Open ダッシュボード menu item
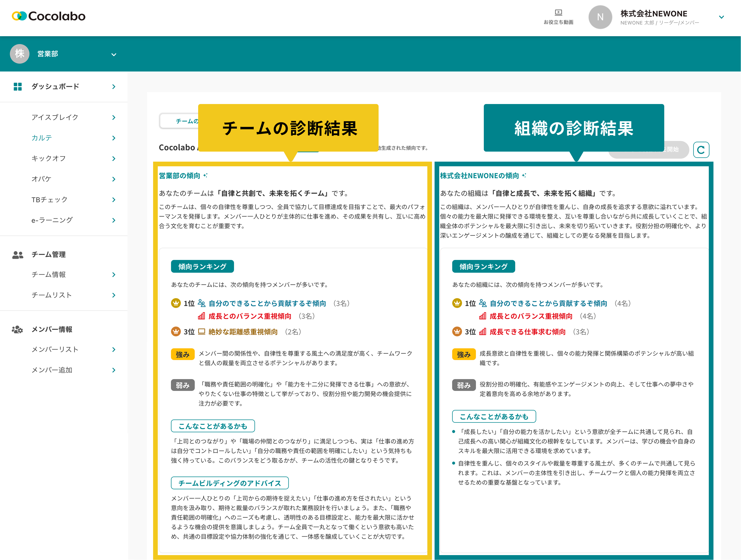The image size is (741, 560). tap(55, 87)
